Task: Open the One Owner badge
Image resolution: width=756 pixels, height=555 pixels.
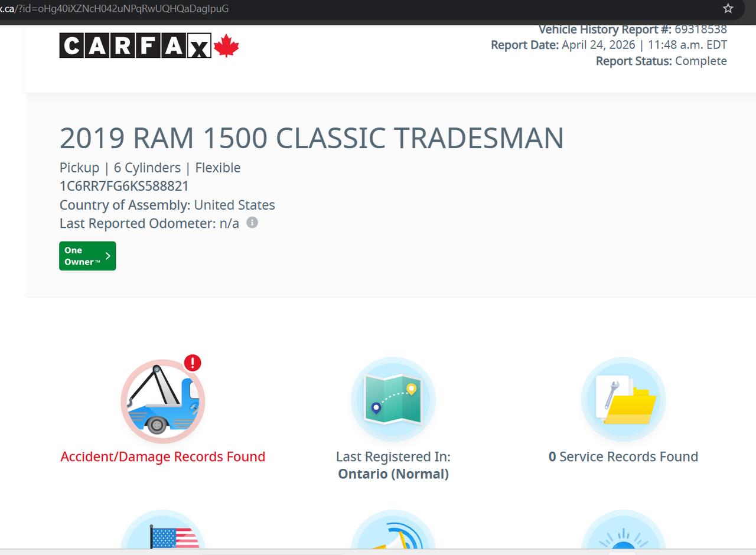Action: click(87, 256)
